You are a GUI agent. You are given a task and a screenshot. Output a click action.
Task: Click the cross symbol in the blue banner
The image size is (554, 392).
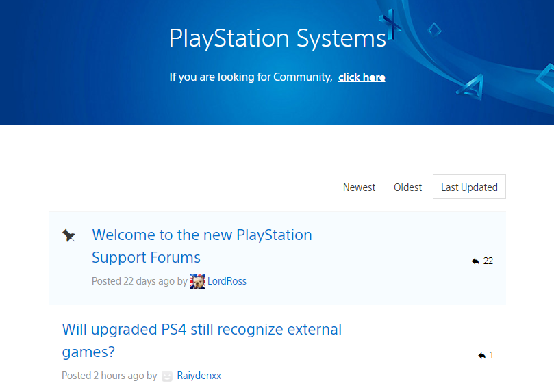[390, 24]
